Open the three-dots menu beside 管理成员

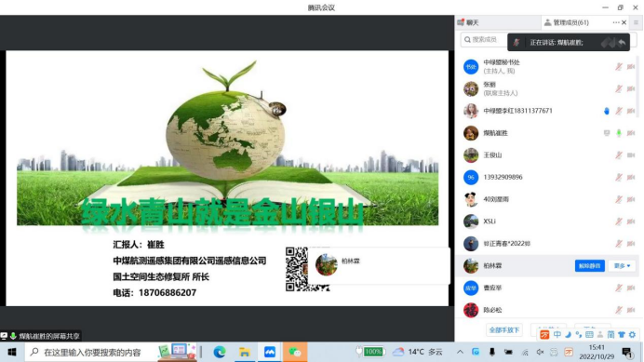616,22
